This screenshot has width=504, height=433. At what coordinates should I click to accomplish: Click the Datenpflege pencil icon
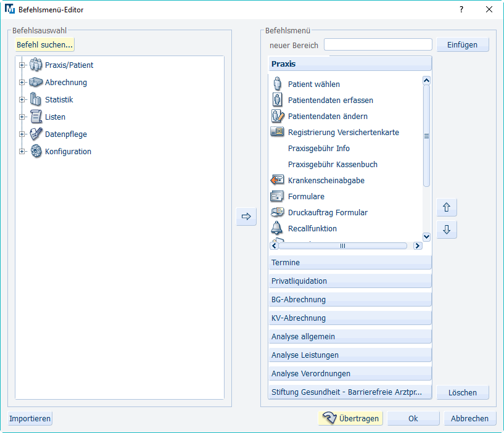coord(36,134)
